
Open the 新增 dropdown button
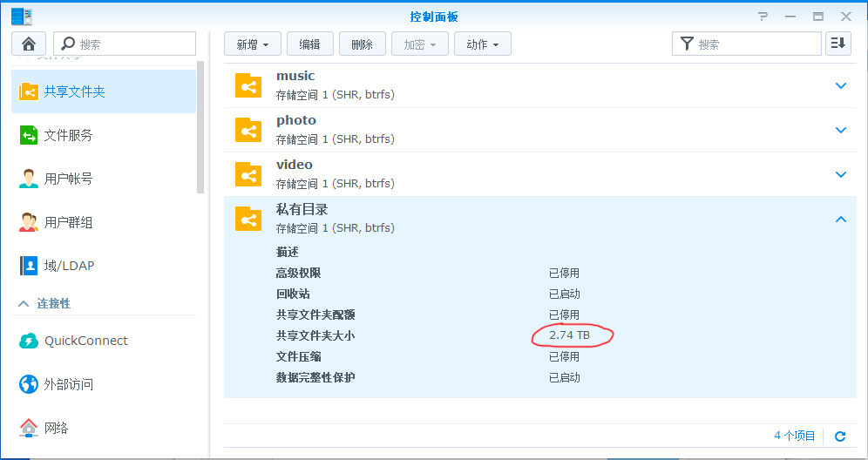point(253,44)
